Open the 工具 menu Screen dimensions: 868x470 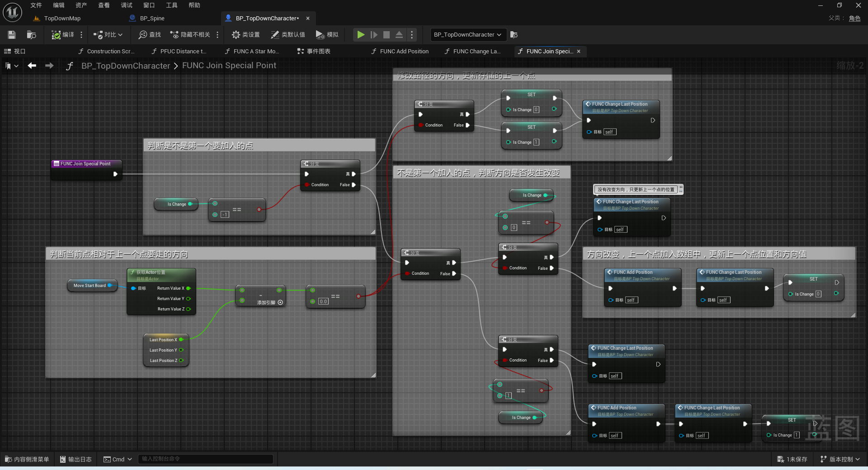click(x=172, y=5)
